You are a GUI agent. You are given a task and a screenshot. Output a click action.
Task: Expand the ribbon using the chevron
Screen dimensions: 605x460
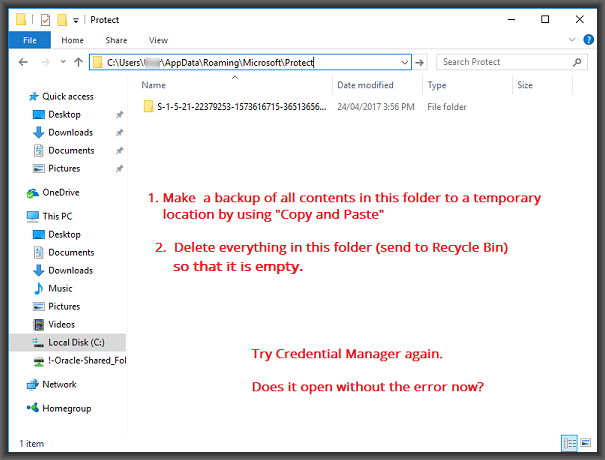(x=571, y=40)
